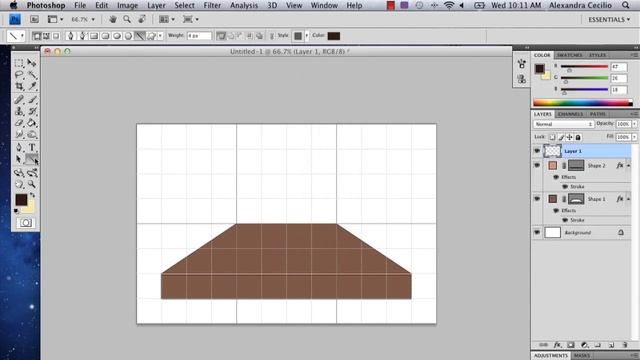Open the ESSENTIALS workspace switcher
The width and height of the screenshot is (640, 360).
(x=609, y=20)
